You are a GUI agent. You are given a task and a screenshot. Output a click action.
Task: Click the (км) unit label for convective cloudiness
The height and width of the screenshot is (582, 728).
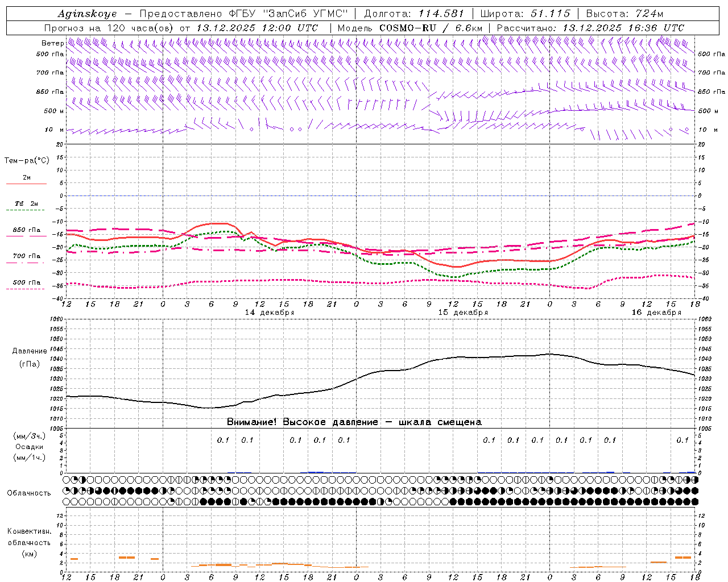click(x=30, y=554)
